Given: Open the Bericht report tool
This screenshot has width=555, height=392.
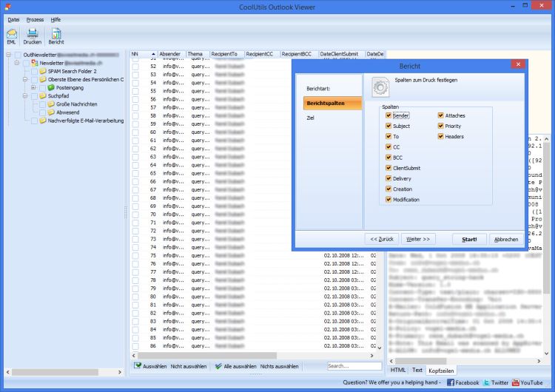Looking at the screenshot, I should [x=56, y=33].
